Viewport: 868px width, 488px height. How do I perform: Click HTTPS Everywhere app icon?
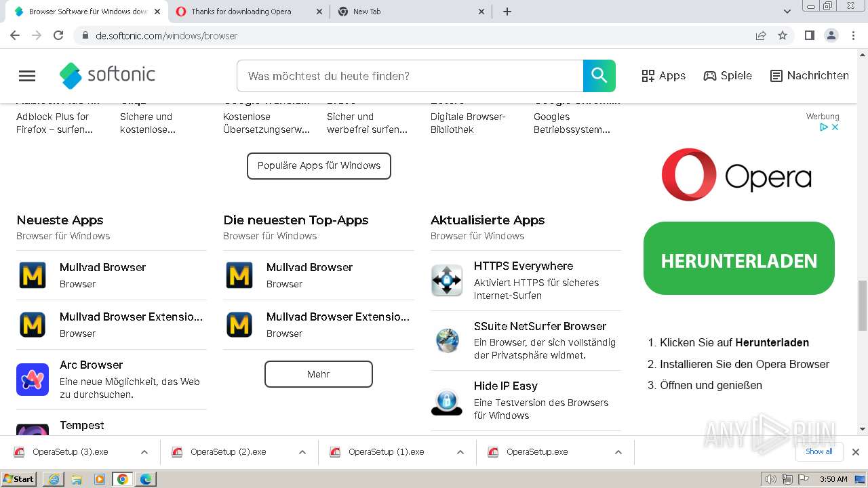(x=447, y=281)
